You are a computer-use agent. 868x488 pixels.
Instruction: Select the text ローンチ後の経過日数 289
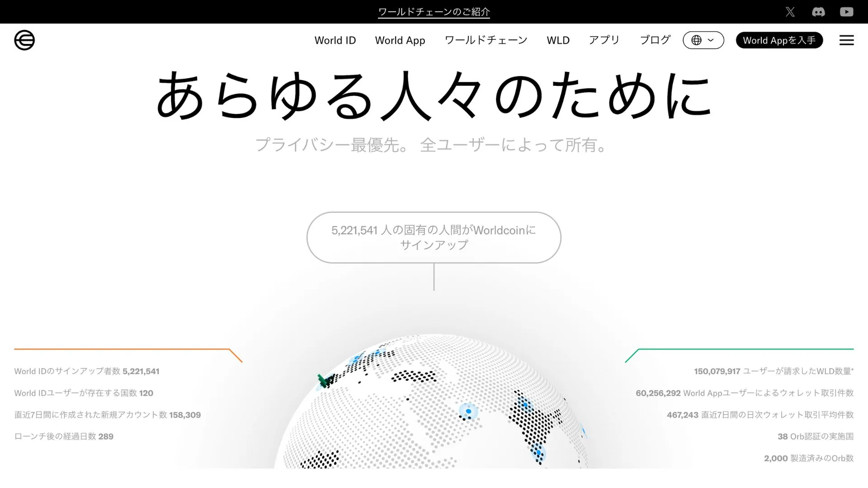coord(64,436)
